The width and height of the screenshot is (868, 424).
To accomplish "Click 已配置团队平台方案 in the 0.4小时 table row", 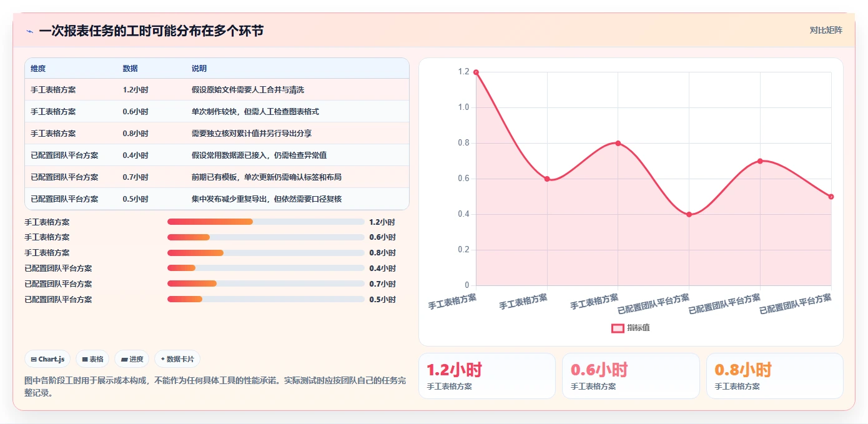I will pyautogui.click(x=64, y=155).
